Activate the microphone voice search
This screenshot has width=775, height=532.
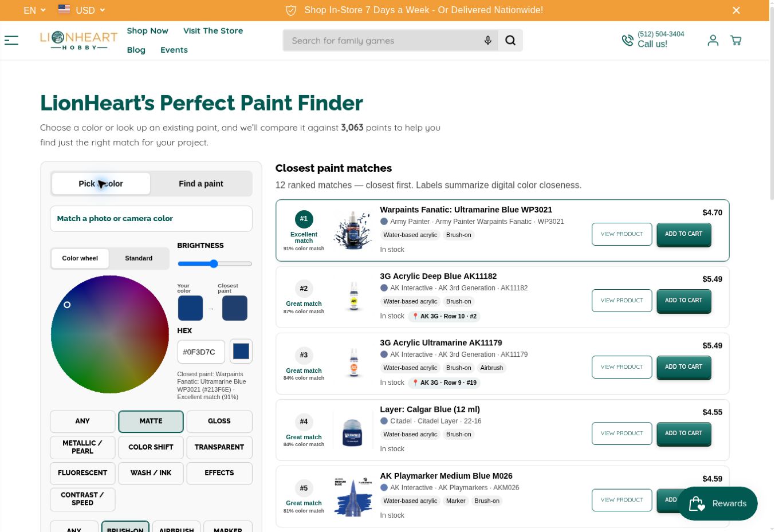[487, 41]
